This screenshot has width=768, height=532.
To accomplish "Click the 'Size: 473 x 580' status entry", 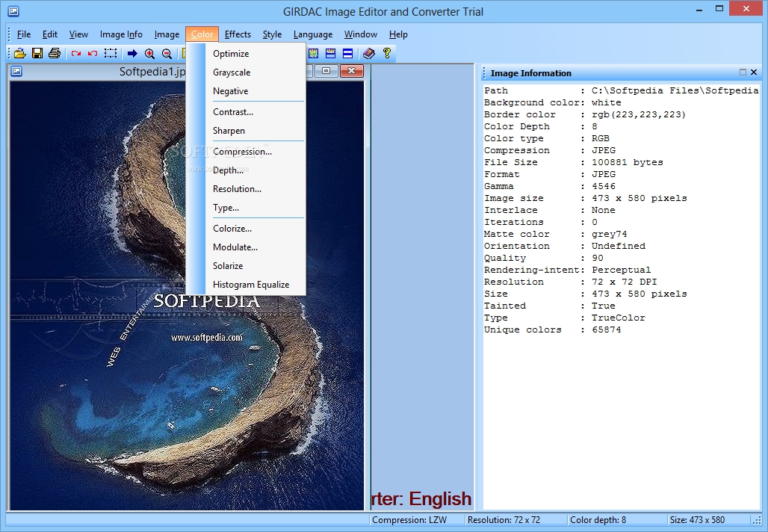I will (697, 520).
